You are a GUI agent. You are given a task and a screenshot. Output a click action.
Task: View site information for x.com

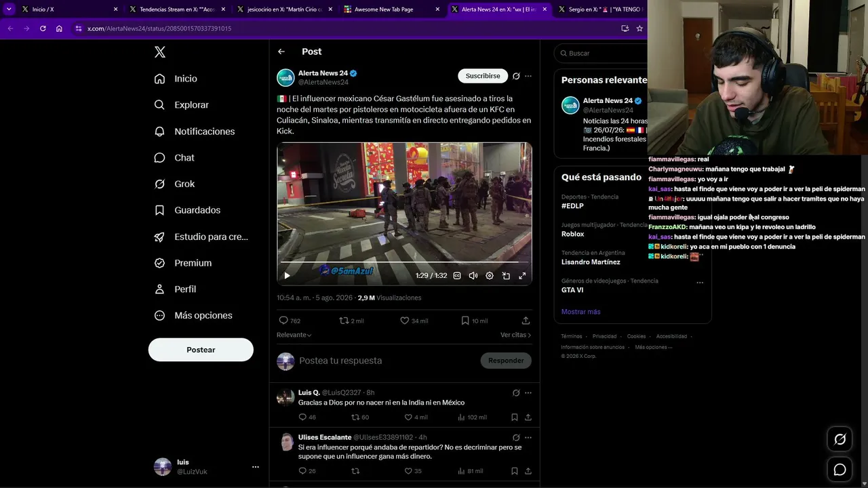click(79, 28)
